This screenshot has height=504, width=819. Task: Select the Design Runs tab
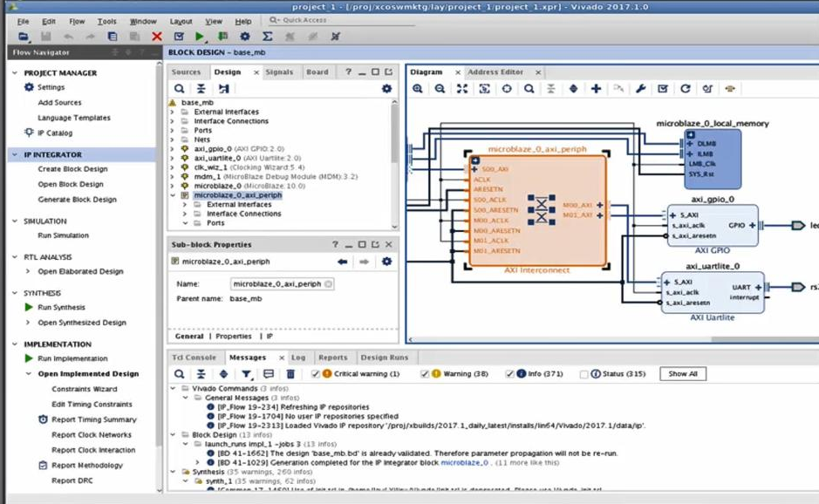[385, 358]
